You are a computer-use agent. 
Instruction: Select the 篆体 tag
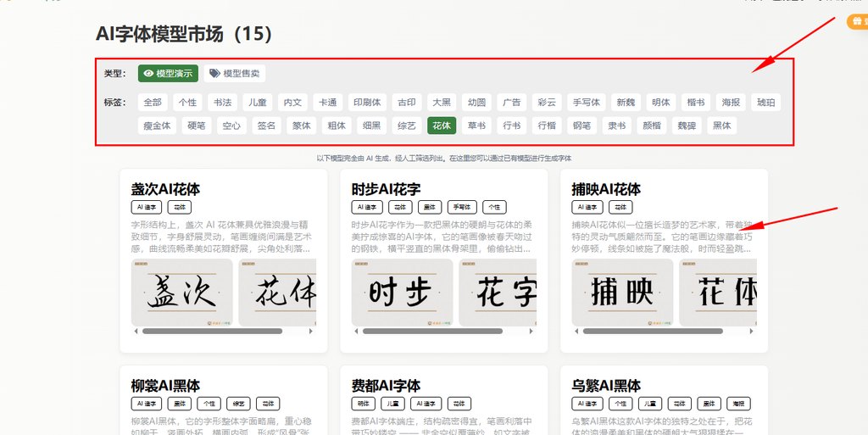click(302, 125)
